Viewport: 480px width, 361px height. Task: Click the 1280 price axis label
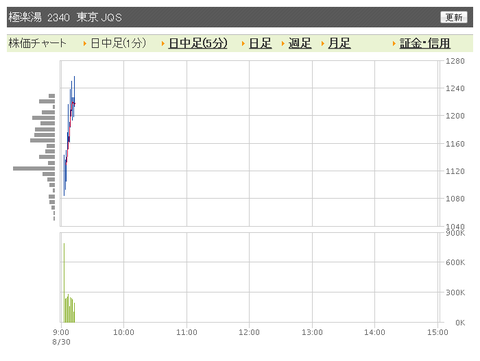click(x=455, y=61)
